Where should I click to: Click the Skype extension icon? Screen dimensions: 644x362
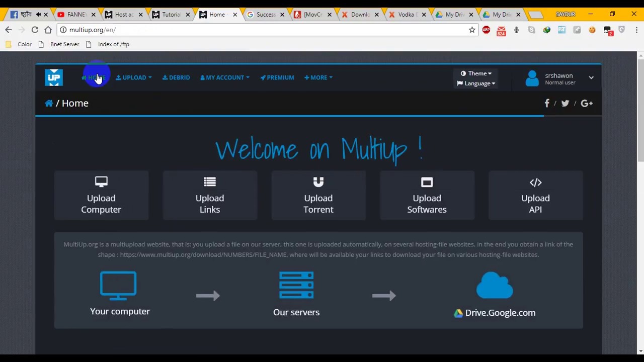click(x=531, y=30)
